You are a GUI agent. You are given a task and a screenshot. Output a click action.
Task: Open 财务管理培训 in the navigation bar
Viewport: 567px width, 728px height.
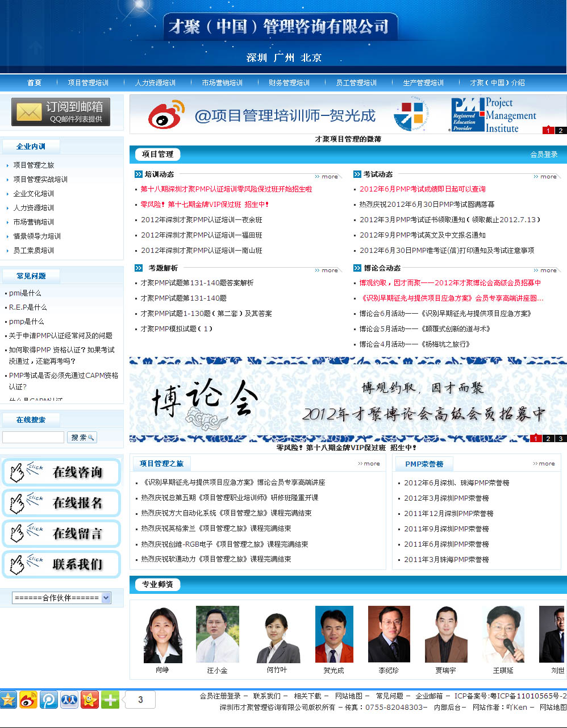click(x=289, y=83)
